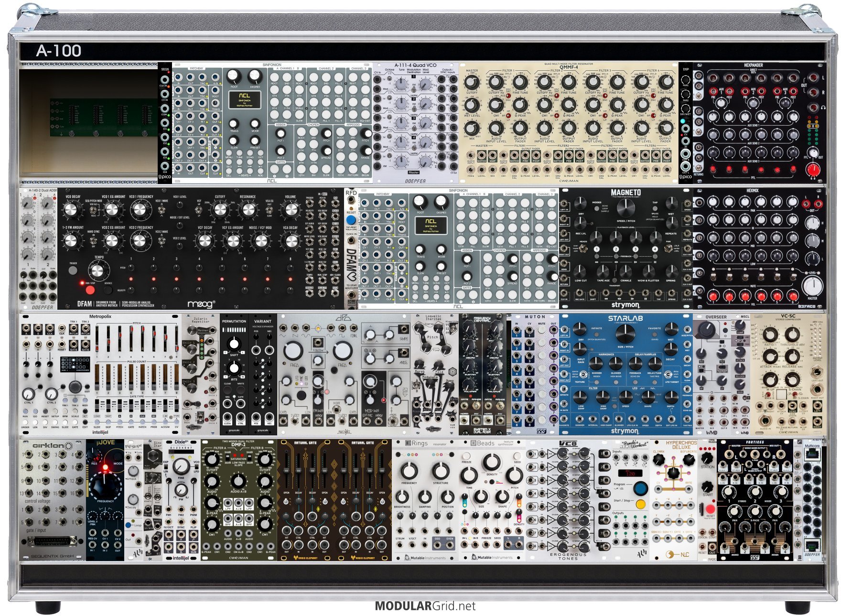The height and width of the screenshot is (616, 851).
Task: Select the Natural Gate beside DMF-2
Action: click(306, 500)
